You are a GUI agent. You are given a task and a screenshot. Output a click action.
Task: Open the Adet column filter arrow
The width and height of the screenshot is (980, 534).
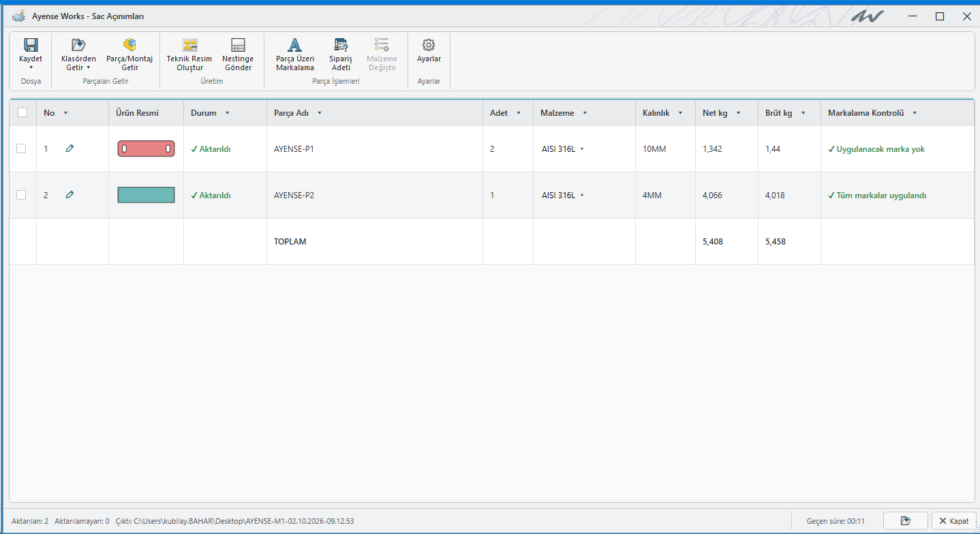click(x=519, y=113)
